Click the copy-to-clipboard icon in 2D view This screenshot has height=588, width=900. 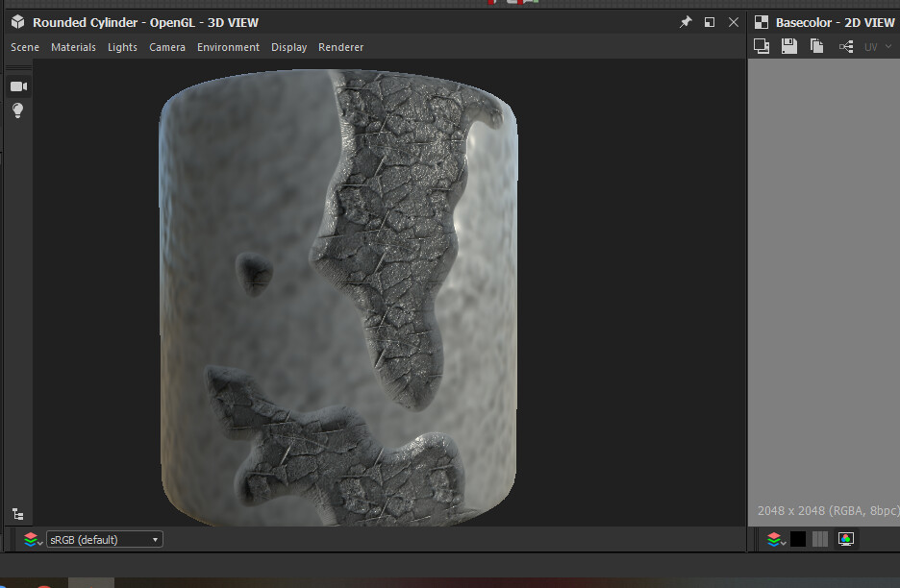762,46
